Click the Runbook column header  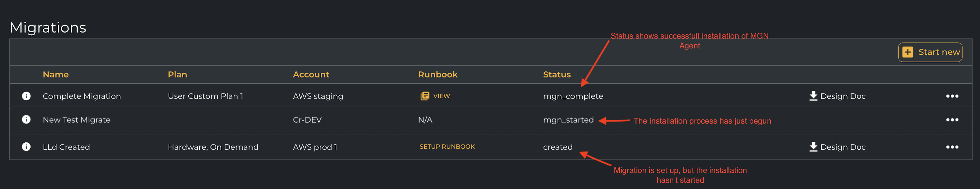point(437,75)
